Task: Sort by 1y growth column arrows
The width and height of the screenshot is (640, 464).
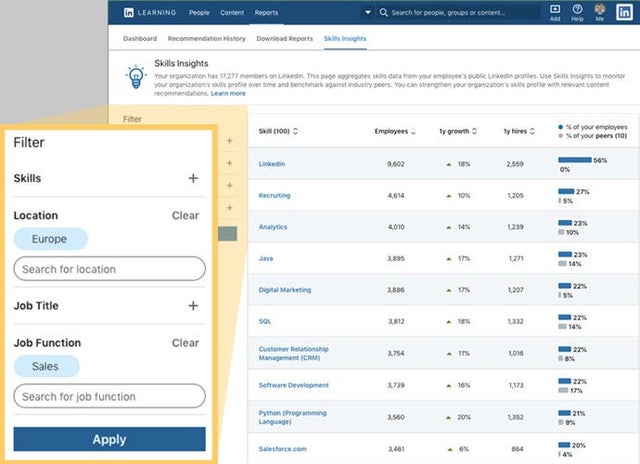Action: [474, 131]
